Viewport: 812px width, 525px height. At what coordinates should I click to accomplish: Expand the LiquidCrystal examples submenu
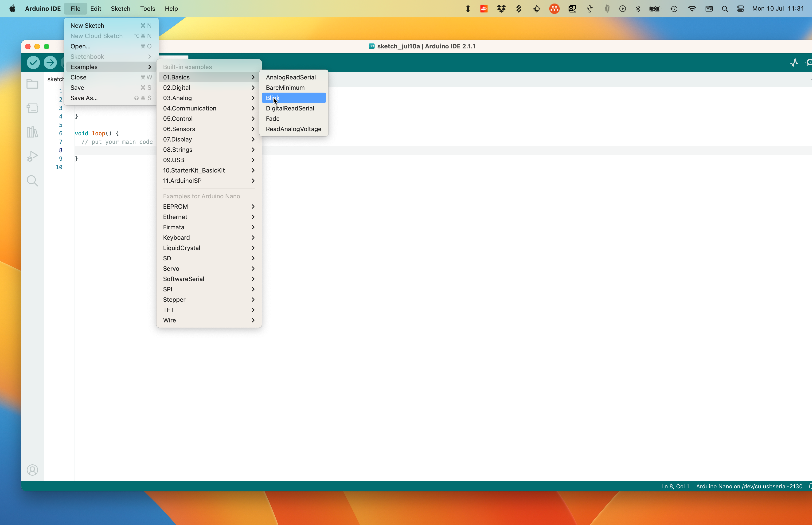pos(209,248)
